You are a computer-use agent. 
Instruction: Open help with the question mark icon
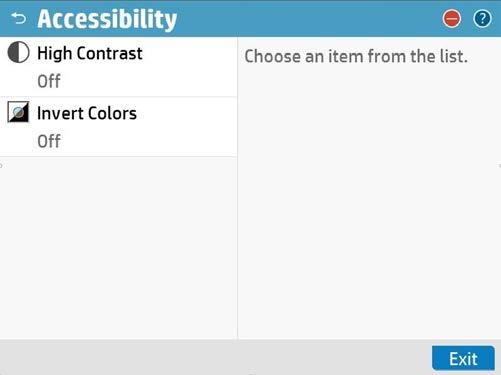coord(482,19)
